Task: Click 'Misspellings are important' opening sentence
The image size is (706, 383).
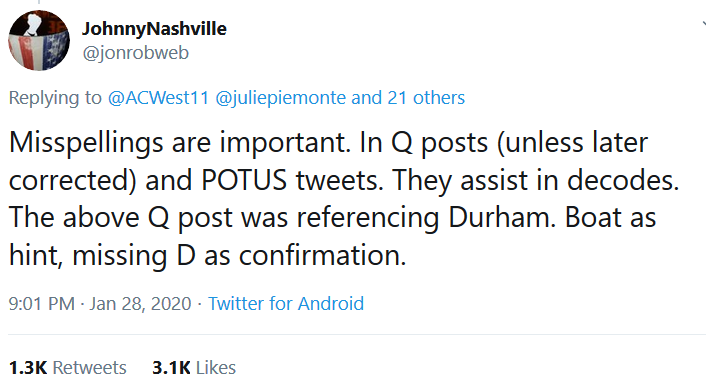Action: (180, 143)
